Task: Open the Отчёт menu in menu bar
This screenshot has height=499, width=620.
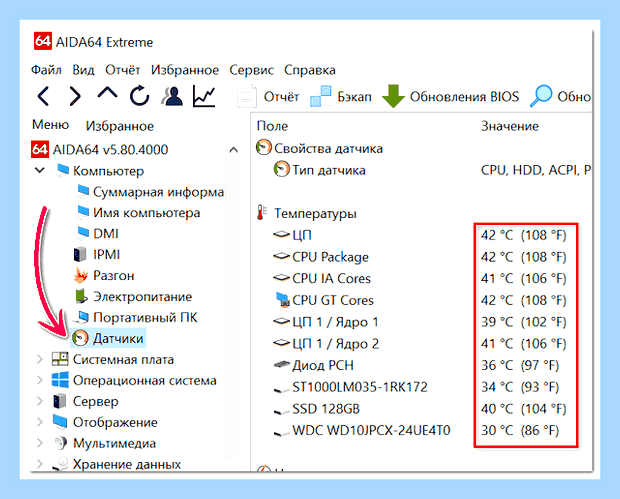Action: click(x=123, y=70)
